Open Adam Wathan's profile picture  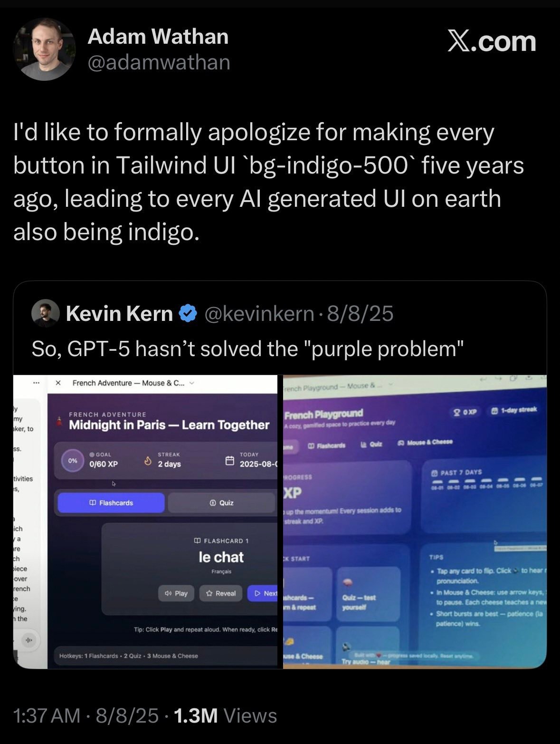(44, 49)
